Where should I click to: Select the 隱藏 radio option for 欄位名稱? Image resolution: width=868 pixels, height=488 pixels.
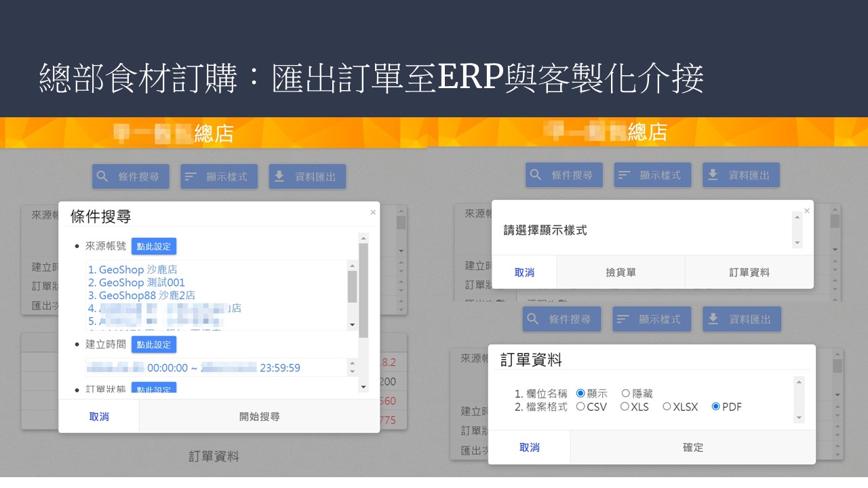tap(626, 393)
